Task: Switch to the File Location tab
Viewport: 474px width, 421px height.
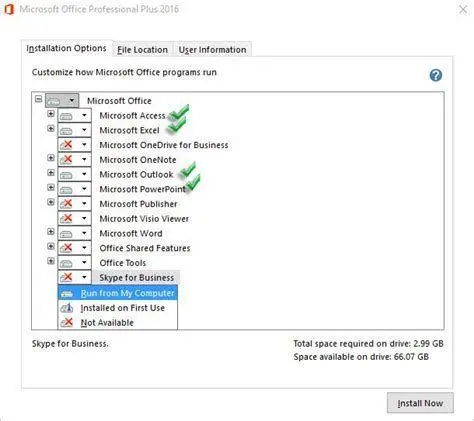Action: pyautogui.click(x=143, y=50)
